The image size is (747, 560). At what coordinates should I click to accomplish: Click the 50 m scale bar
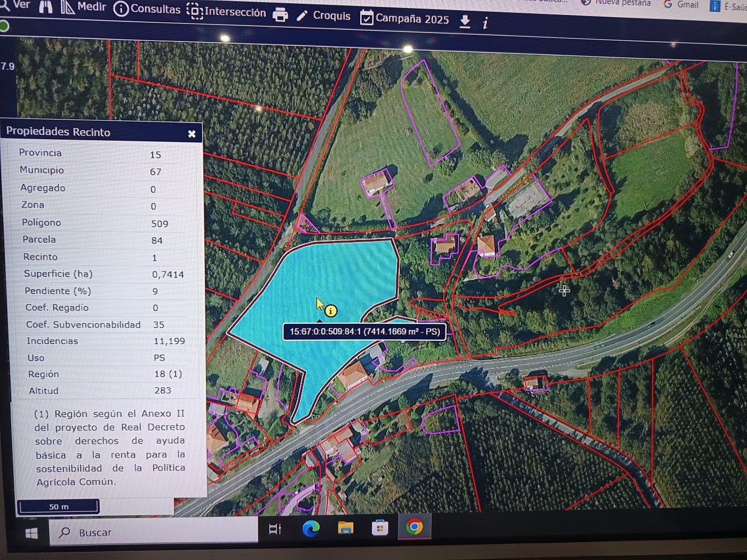59,506
